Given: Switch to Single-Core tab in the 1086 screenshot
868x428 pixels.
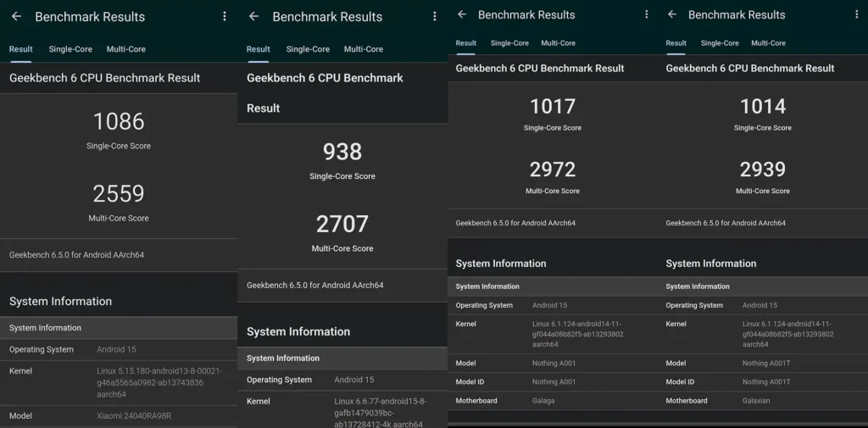Looking at the screenshot, I should pyautogui.click(x=70, y=49).
